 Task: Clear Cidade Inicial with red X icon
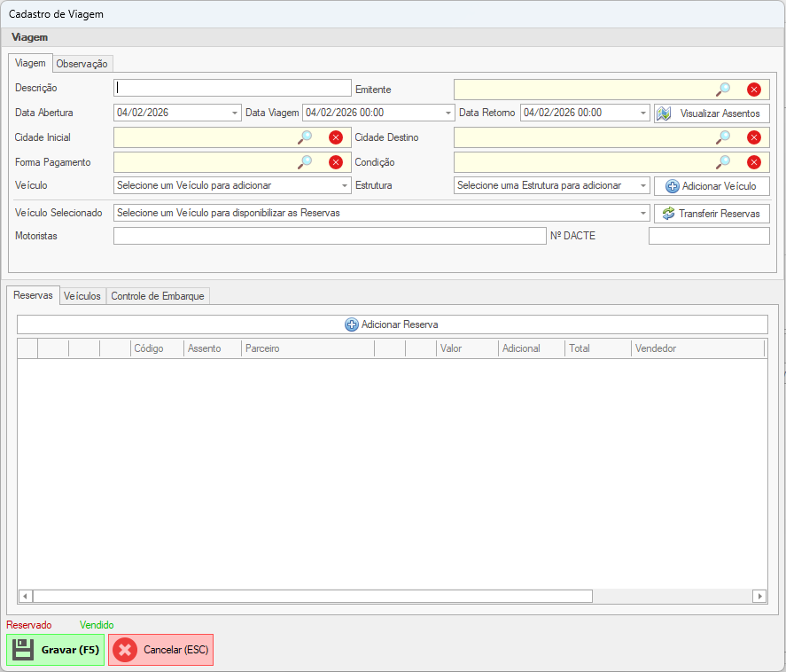(x=335, y=137)
